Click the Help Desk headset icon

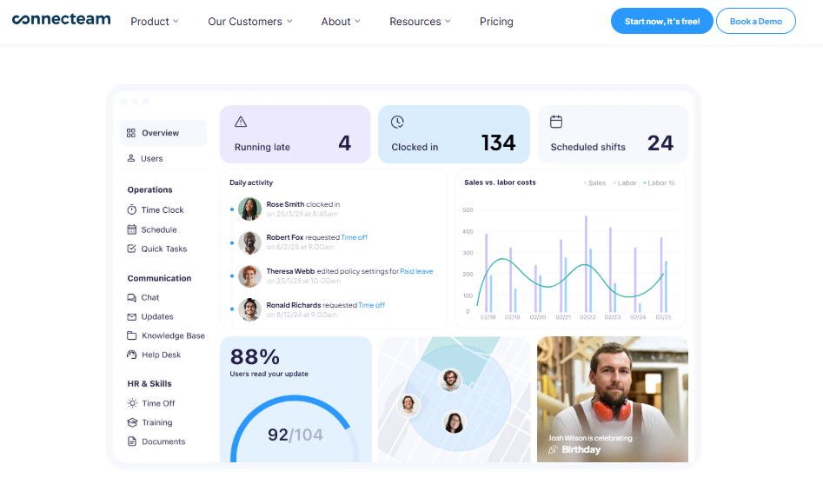coord(132,355)
